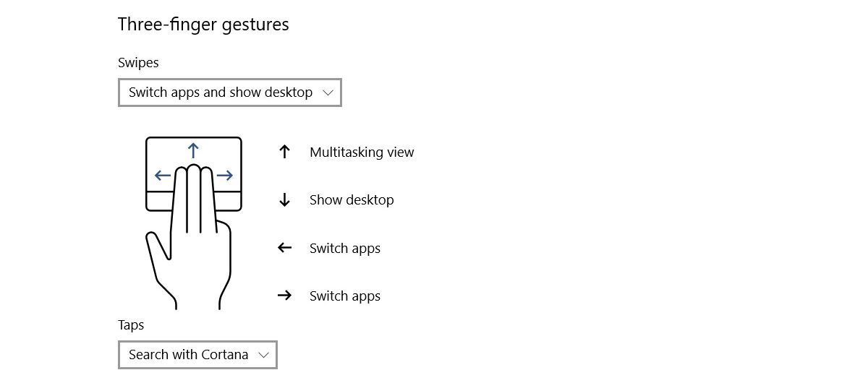Click the touchpad's bottom-right button area in the illustration

[x=228, y=201]
